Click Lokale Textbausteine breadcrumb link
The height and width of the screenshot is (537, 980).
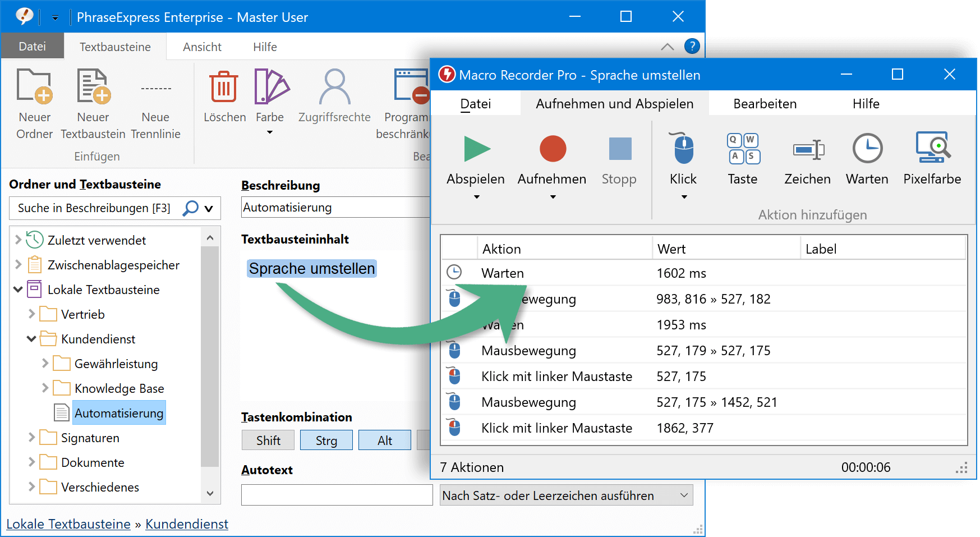pos(68,524)
